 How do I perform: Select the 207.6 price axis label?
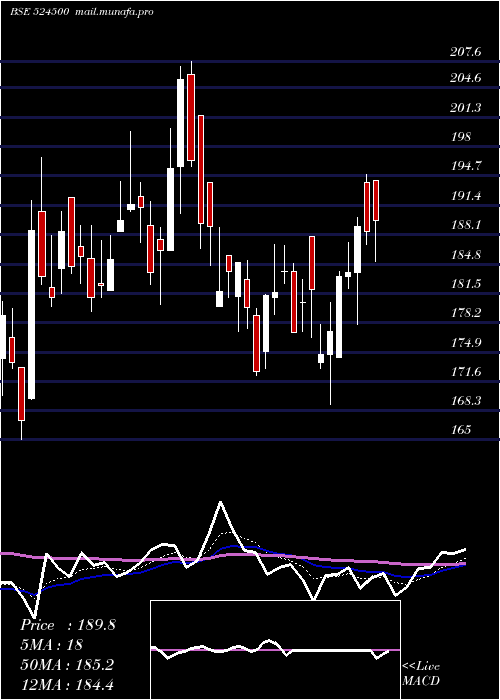pyautogui.click(x=466, y=52)
